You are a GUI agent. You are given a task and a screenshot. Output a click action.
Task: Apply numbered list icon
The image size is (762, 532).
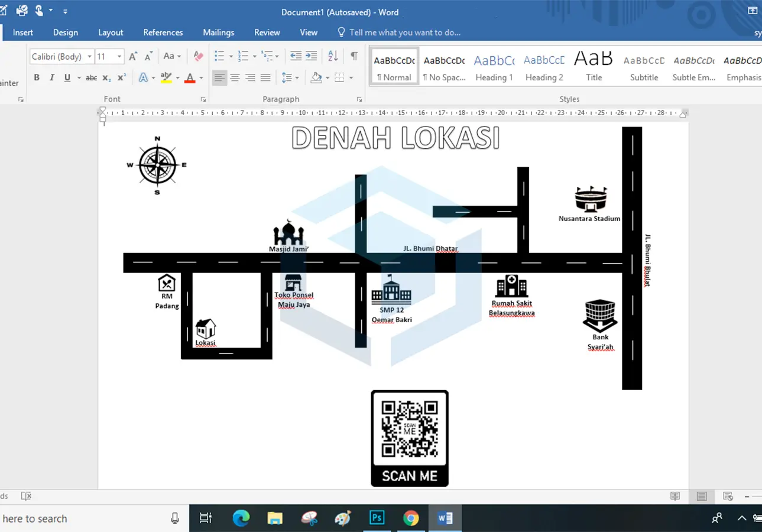[x=243, y=56]
